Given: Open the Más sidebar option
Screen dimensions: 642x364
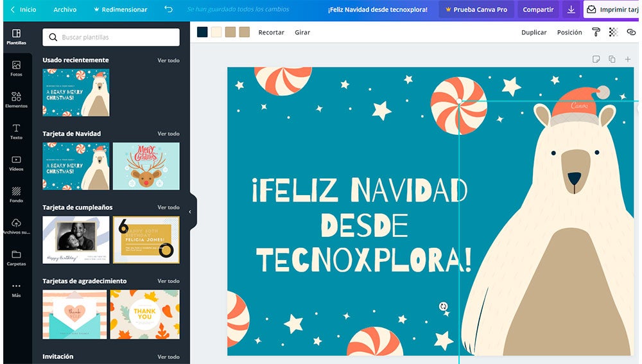Looking at the screenshot, I should click(x=17, y=290).
